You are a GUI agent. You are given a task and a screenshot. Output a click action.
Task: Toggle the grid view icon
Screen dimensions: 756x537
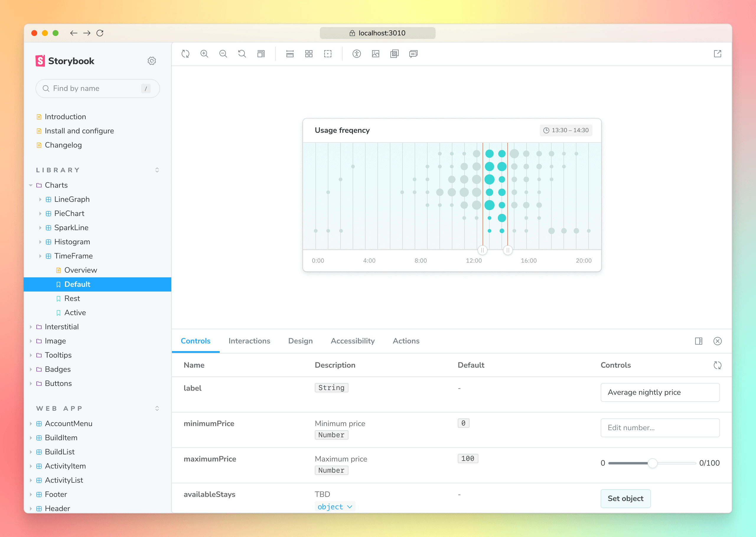pos(309,54)
